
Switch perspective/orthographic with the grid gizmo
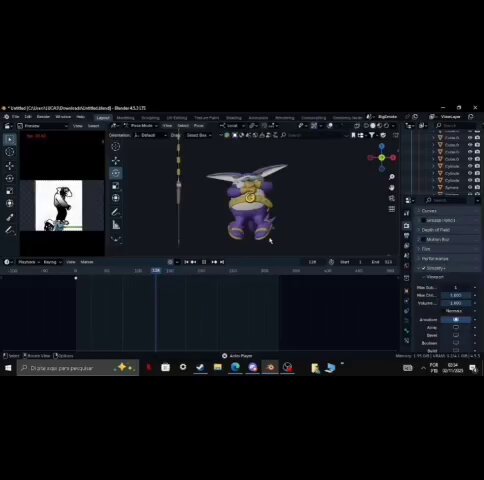392,209
